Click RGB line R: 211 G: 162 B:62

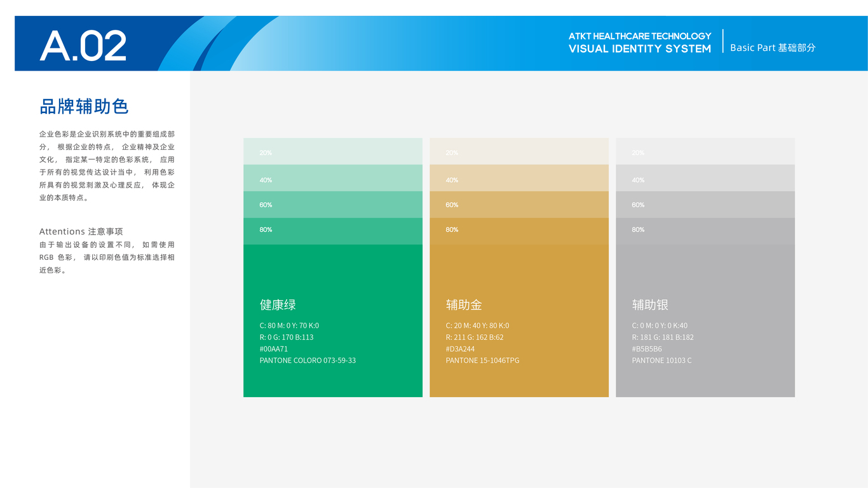475,337
